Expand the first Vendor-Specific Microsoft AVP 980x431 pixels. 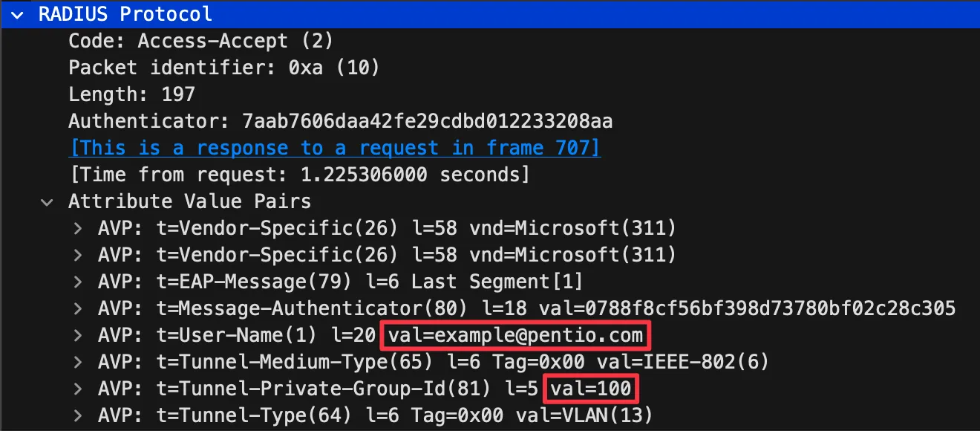[x=77, y=228]
